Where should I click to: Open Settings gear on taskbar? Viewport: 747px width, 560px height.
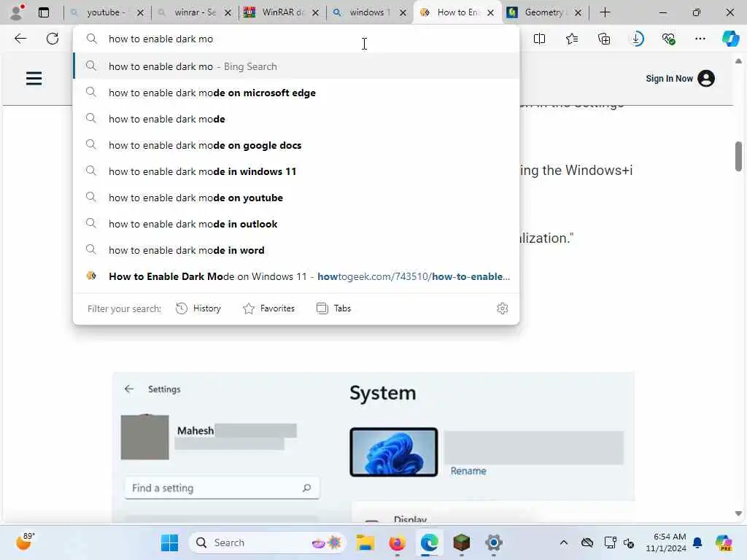[x=494, y=542]
